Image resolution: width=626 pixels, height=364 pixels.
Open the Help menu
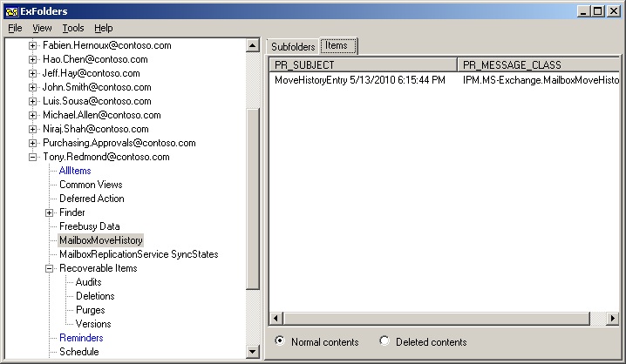coord(104,28)
